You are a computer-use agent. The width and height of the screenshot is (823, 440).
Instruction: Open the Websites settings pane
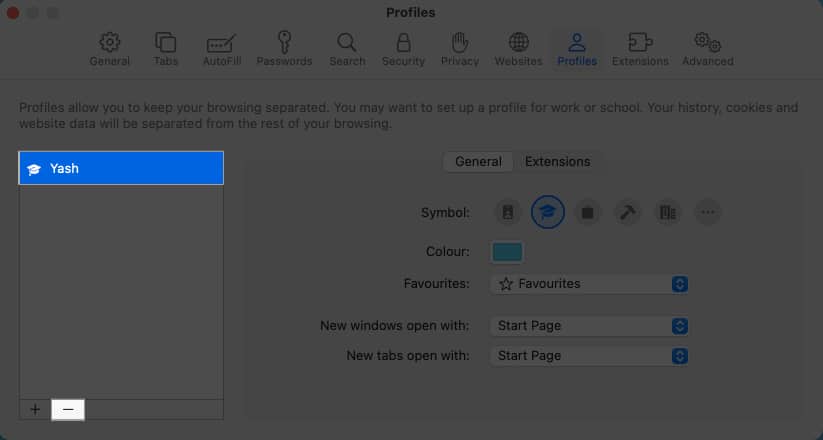(518, 50)
